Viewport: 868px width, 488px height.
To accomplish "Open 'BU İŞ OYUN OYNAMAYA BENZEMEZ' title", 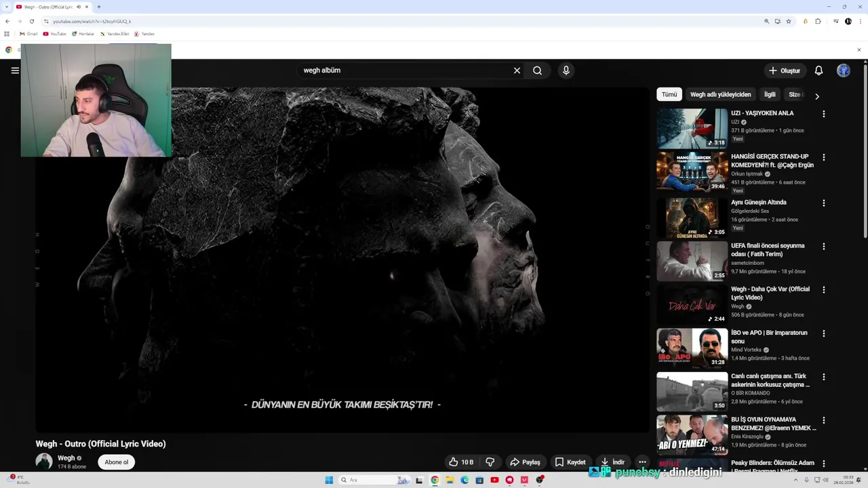I will click(773, 424).
